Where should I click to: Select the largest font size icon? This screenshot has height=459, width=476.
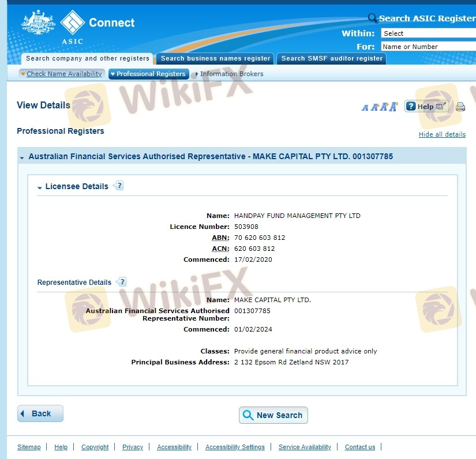(393, 106)
